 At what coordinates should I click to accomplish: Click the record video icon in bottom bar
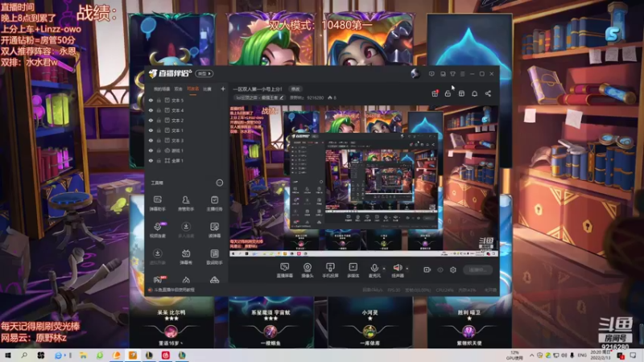pyautogui.click(x=427, y=269)
